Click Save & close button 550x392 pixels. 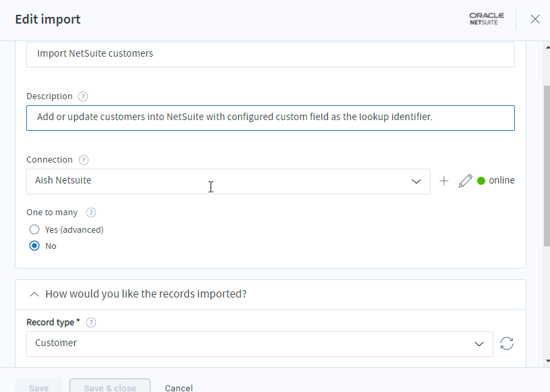coord(110,386)
